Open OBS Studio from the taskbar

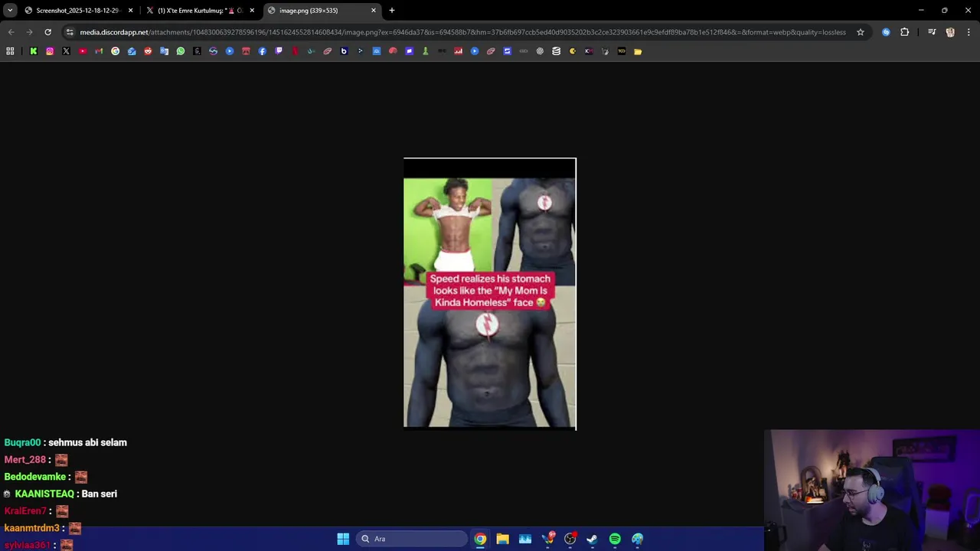coord(570,539)
